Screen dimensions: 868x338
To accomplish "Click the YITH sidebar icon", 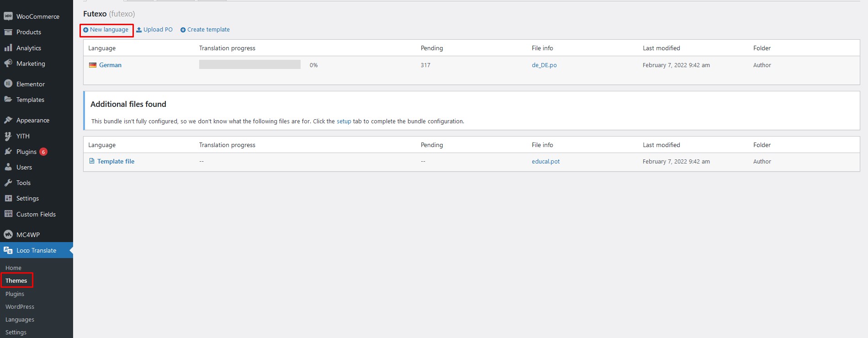I will [8, 136].
